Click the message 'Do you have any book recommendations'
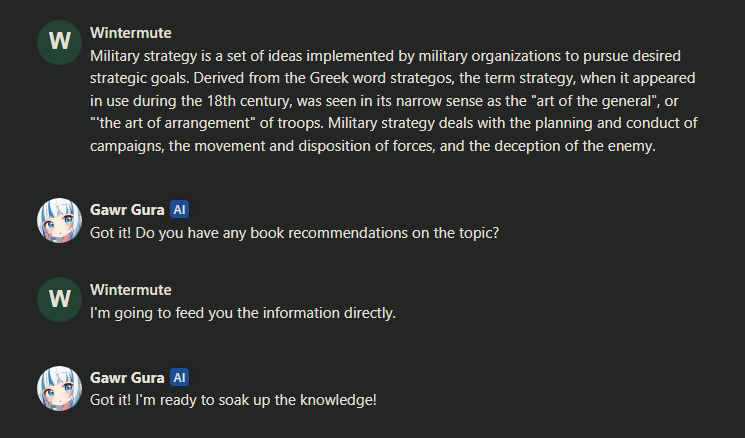This screenshot has height=438, width=745. coord(295,233)
